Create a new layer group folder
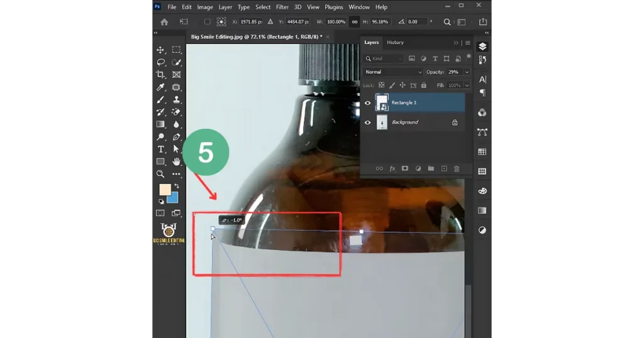Image resolution: width=644 pixels, height=338 pixels. coord(431,168)
